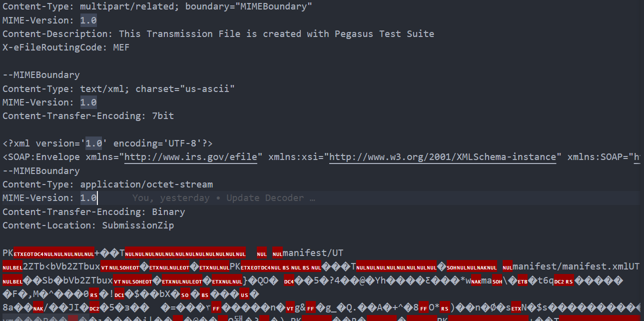Viewport: 644px width, 321px height.
Task: Click the "<?xml version" declaration start
Action: pos(41,143)
